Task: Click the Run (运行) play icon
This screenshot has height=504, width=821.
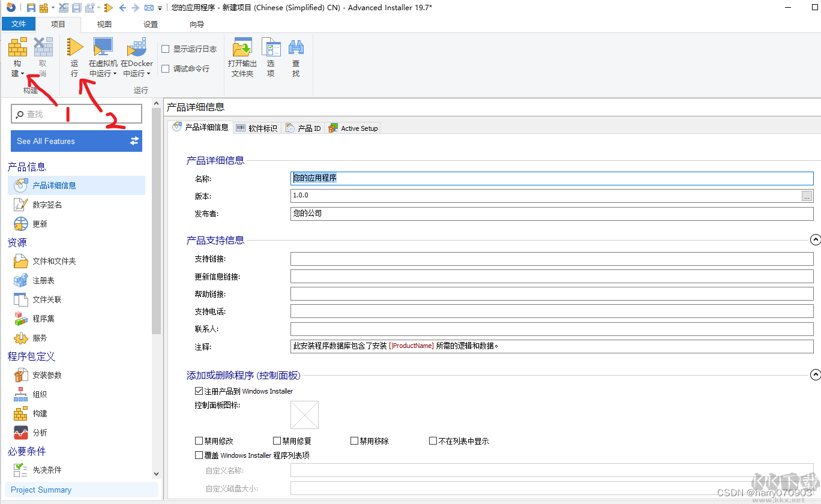Action: (74, 48)
